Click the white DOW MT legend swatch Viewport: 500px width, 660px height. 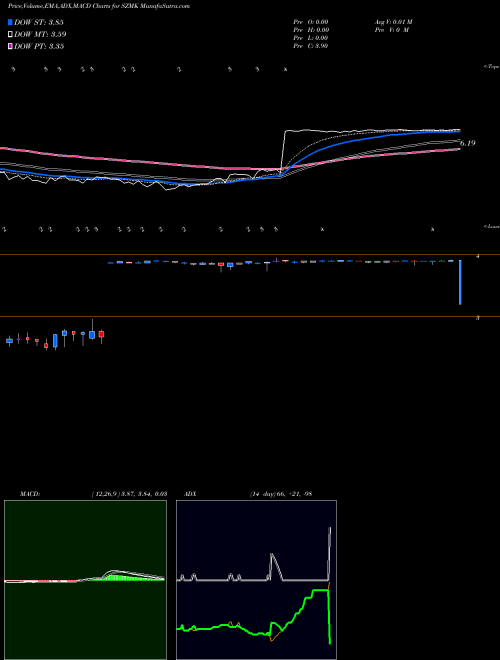coord(10,35)
